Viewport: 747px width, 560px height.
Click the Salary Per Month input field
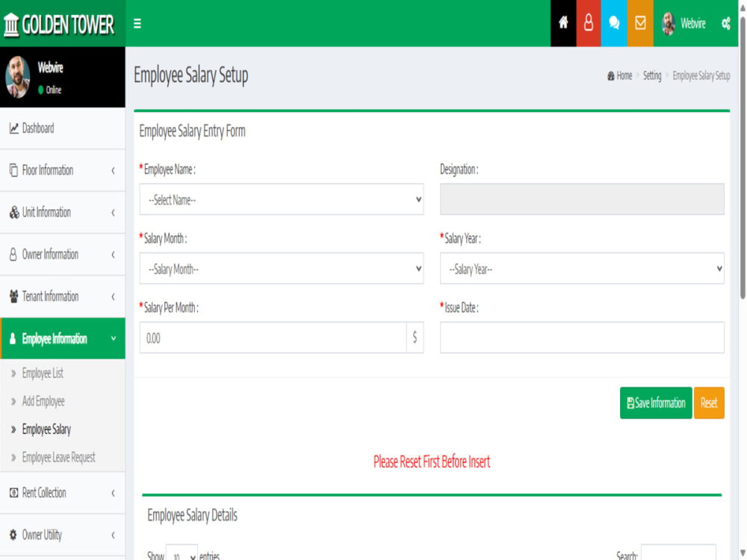pos(273,337)
